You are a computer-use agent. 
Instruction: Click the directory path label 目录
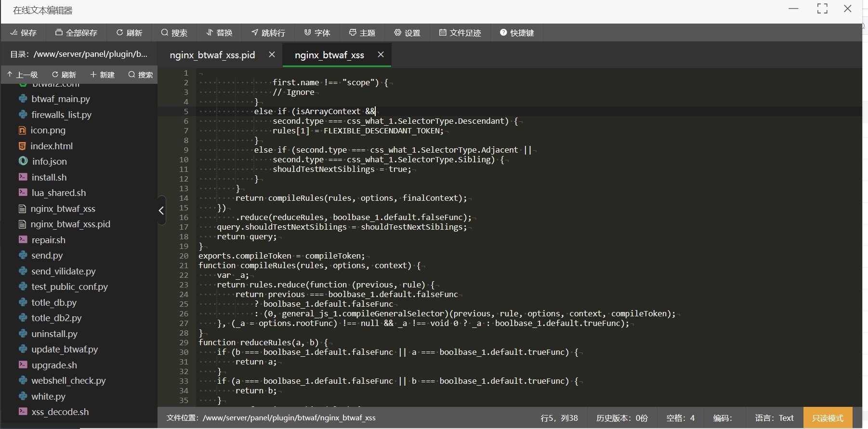tap(79, 54)
